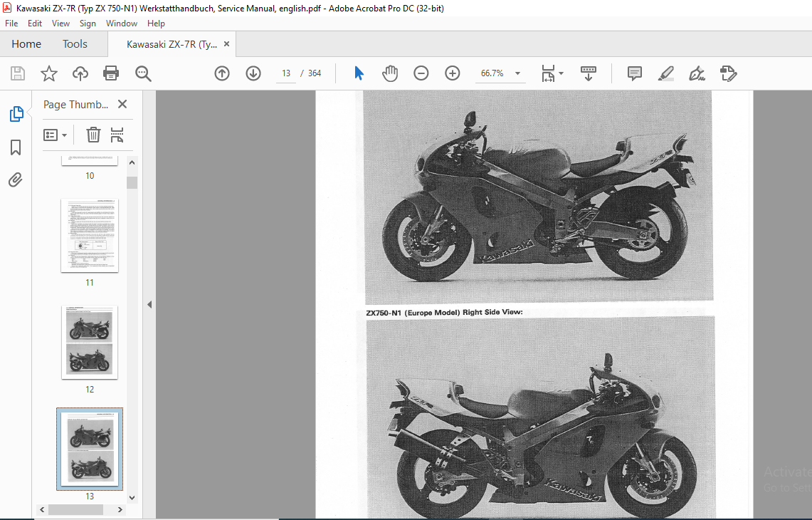Close the Page Thumbnails panel

pos(122,104)
